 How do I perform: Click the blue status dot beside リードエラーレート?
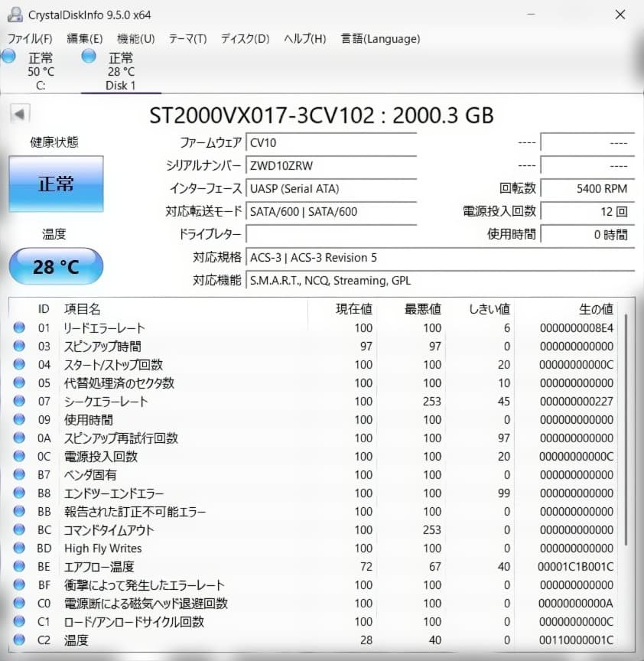coord(18,327)
